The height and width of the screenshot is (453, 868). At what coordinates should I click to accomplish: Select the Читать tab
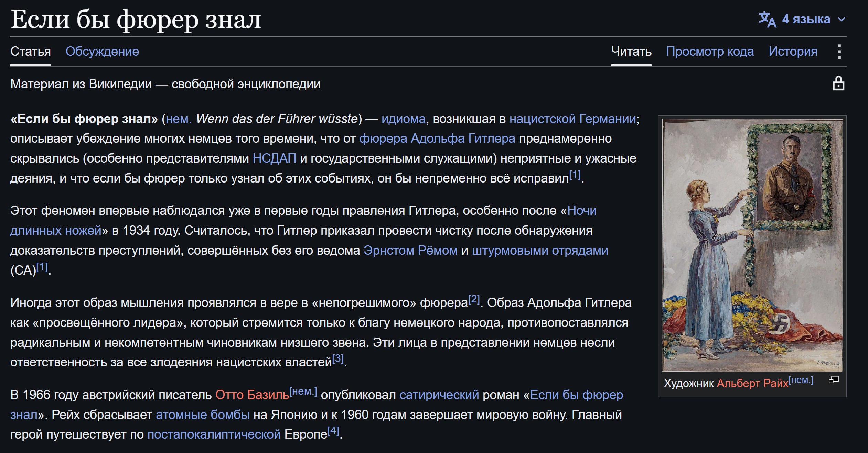631,51
